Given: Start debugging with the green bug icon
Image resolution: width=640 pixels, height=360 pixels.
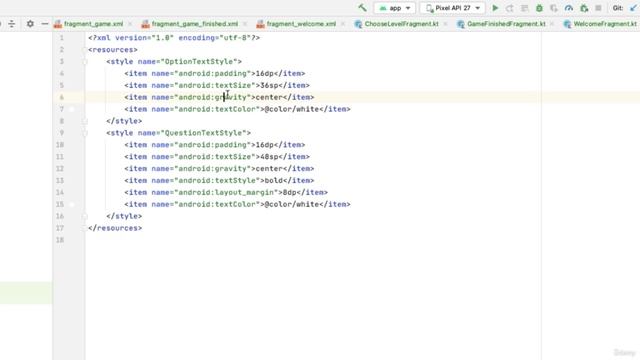Looking at the screenshot, I should 539,8.
